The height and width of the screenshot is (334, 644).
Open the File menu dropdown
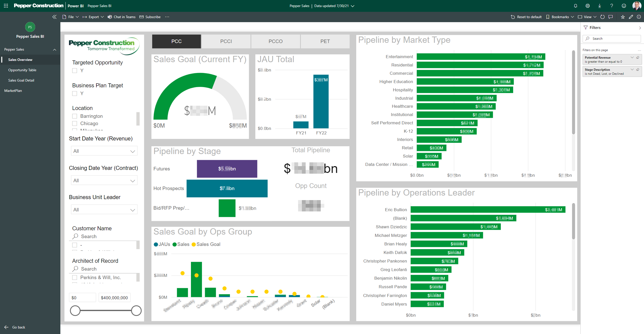(71, 17)
